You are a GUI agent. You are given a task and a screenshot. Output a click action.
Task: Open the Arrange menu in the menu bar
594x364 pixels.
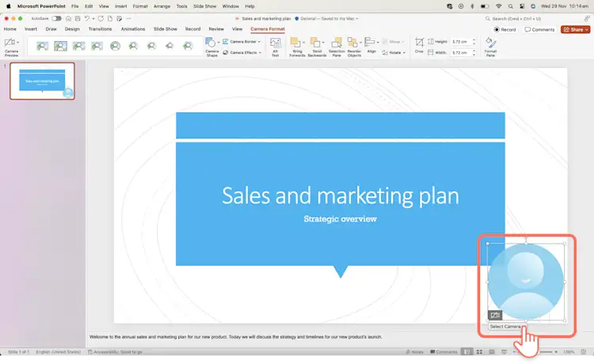click(x=162, y=6)
